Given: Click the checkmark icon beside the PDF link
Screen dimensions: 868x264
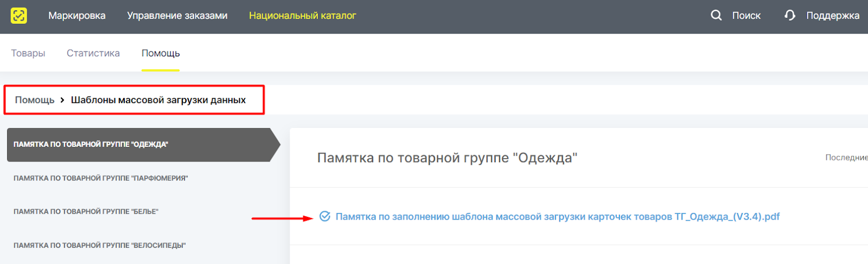Looking at the screenshot, I should [324, 216].
